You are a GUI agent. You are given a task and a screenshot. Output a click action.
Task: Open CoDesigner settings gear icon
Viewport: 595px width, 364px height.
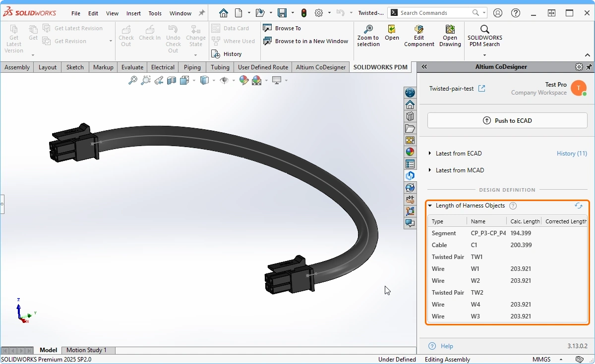pyautogui.click(x=579, y=67)
